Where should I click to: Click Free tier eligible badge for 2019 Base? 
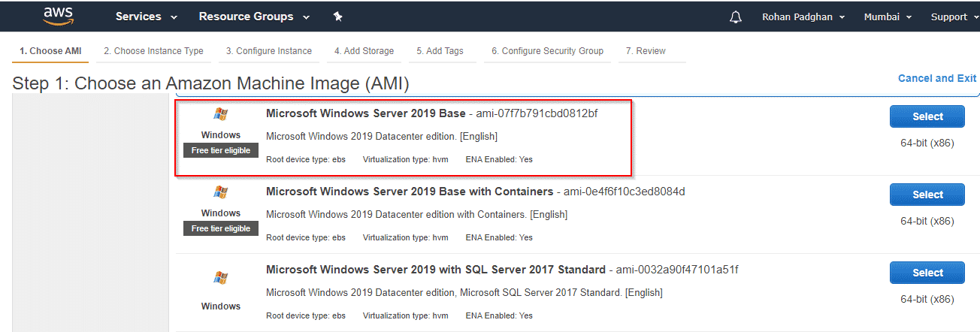click(x=221, y=150)
